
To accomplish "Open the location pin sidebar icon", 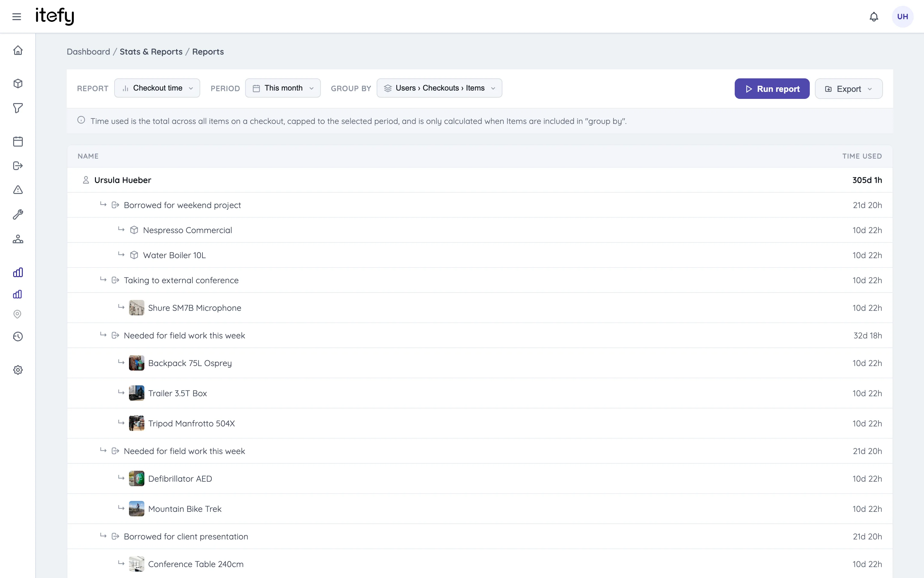I will pyautogui.click(x=17, y=314).
